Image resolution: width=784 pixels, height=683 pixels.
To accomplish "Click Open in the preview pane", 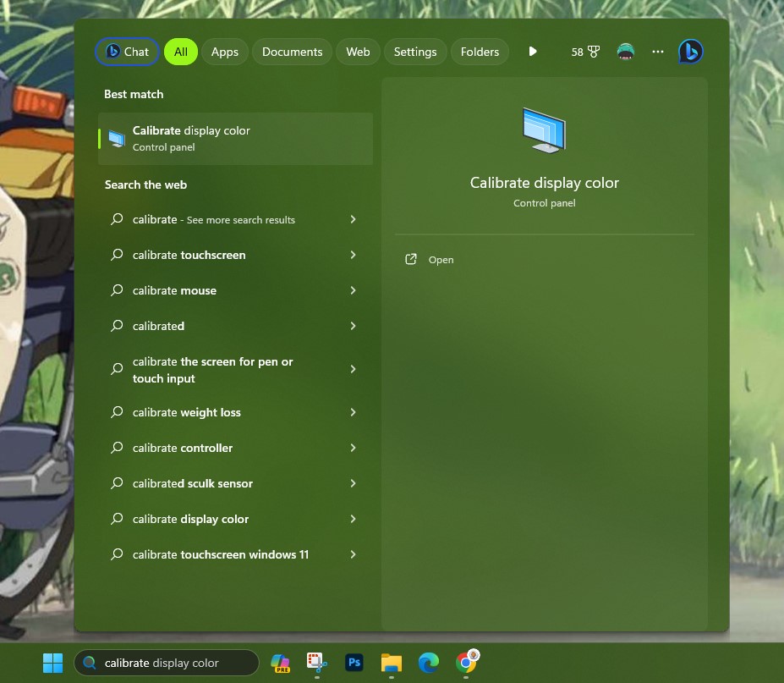I will click(x=441, y=260).
